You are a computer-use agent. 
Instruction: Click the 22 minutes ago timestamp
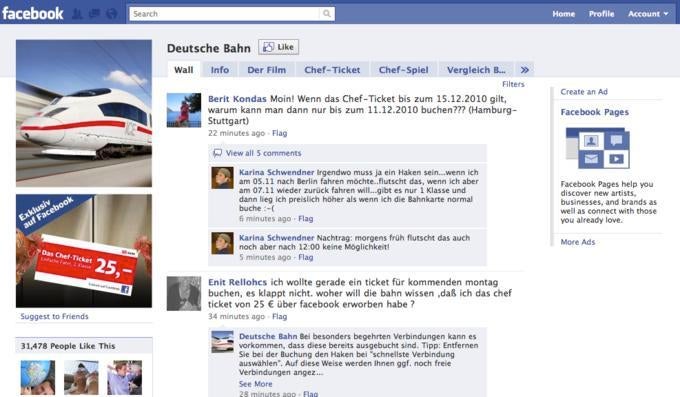point(236,133)
